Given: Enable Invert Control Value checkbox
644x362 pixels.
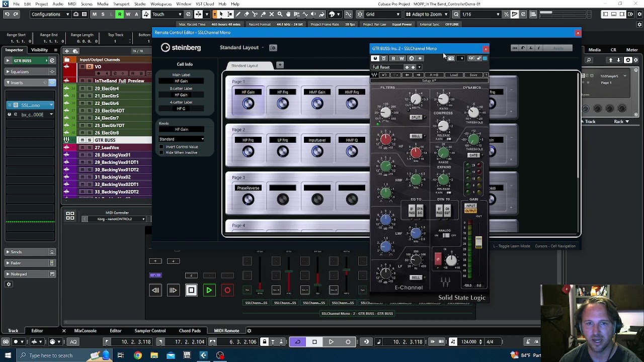Looking at the screenshot, I should 162,147.
